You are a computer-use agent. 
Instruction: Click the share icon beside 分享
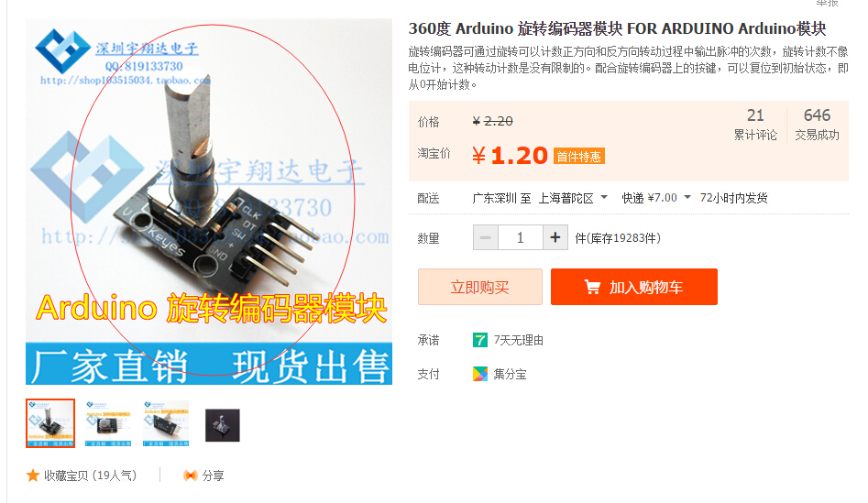coord(191,476)
